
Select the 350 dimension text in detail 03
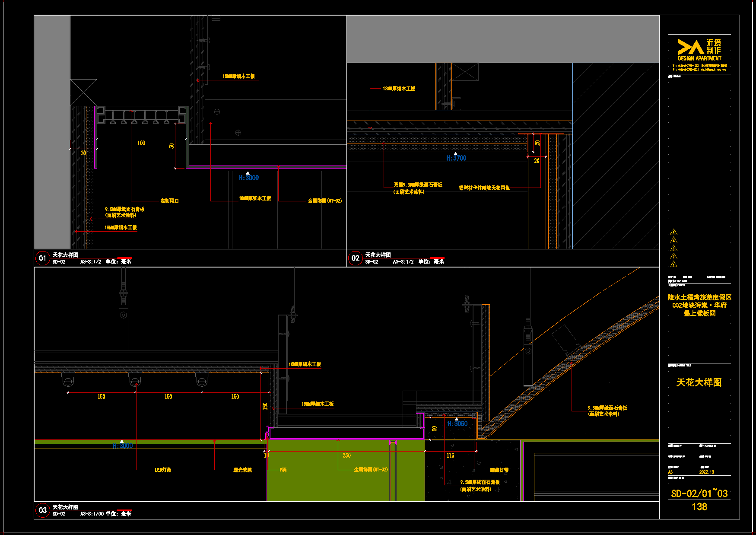pos(347,455)
